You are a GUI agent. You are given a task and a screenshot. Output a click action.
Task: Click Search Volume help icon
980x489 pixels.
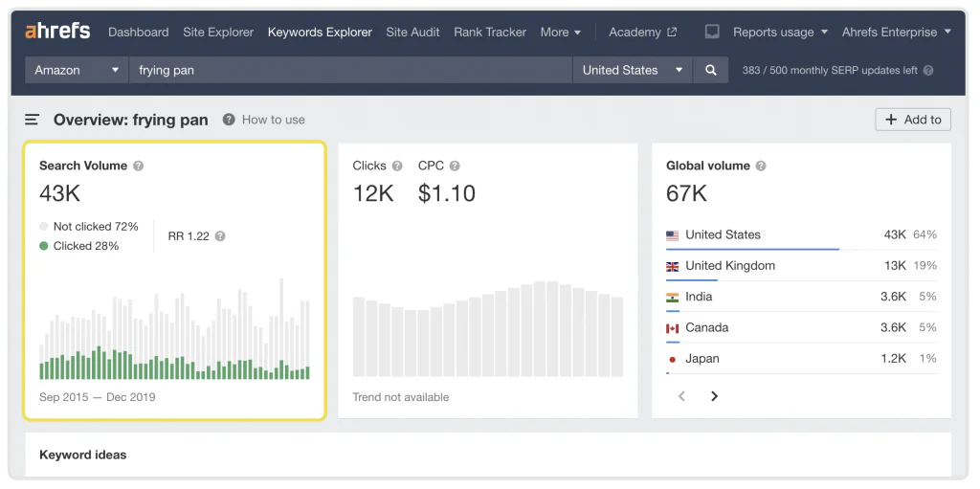[138, 166]
